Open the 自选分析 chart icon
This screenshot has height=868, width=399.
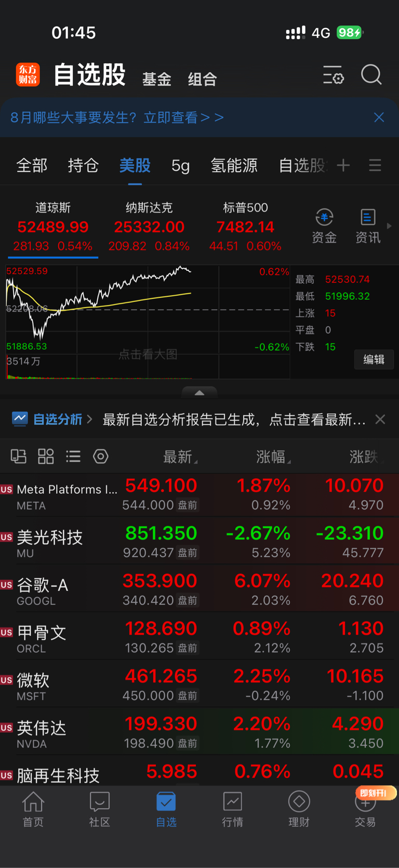[20, 419]
